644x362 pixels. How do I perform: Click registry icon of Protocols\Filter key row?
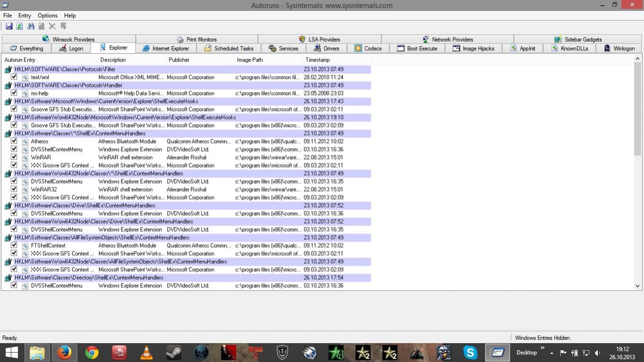click(8, 69)
